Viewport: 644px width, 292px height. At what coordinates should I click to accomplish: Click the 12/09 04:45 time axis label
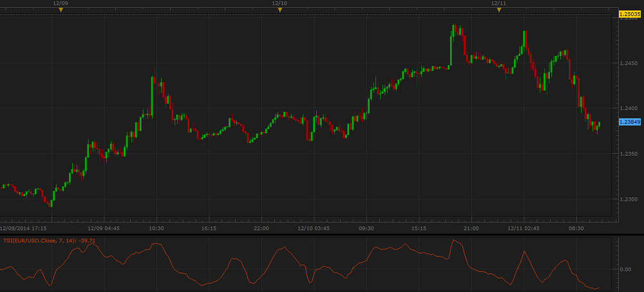click(104, 228)
